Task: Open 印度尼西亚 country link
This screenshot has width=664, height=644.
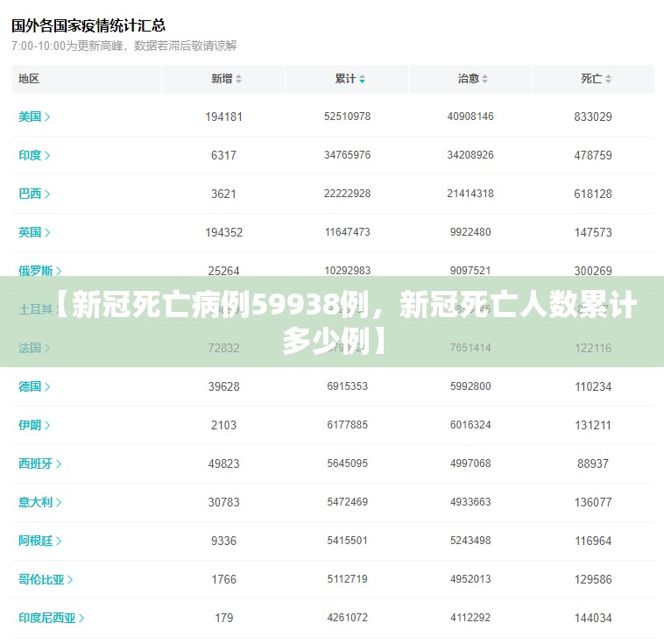Action: pos(52,618)
